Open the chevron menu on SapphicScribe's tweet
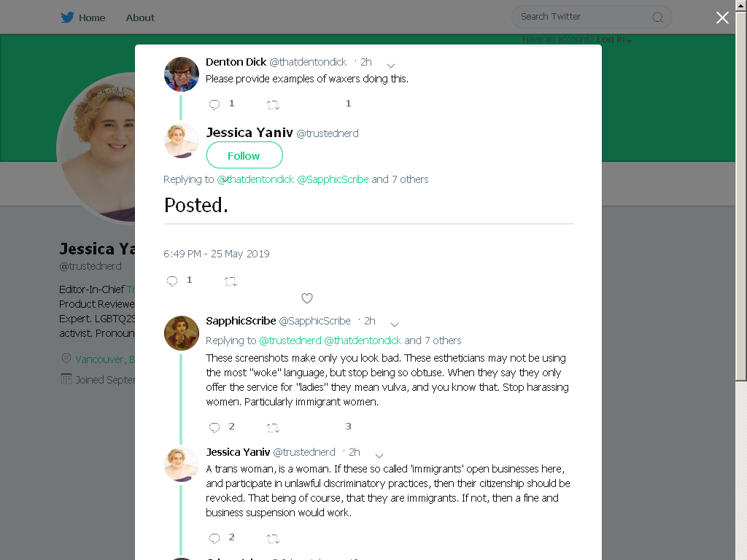The height and width of the screenshot is (560, 747). pos(395,324)
